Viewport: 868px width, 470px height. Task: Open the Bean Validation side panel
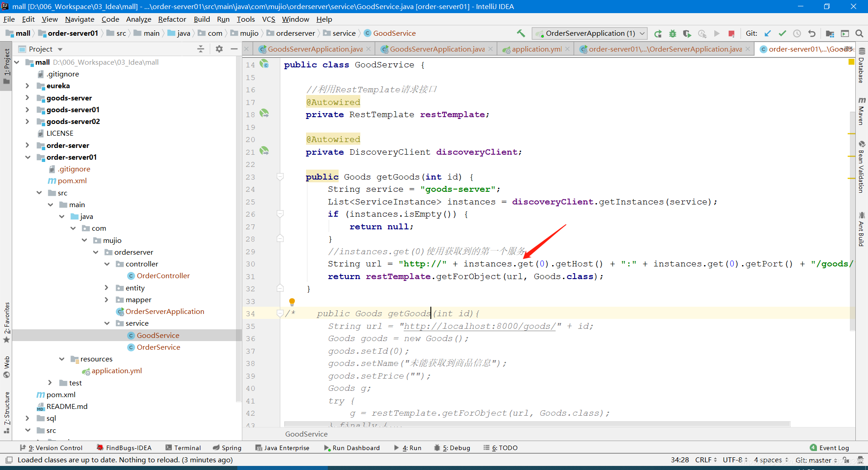[x=862, y=166]
